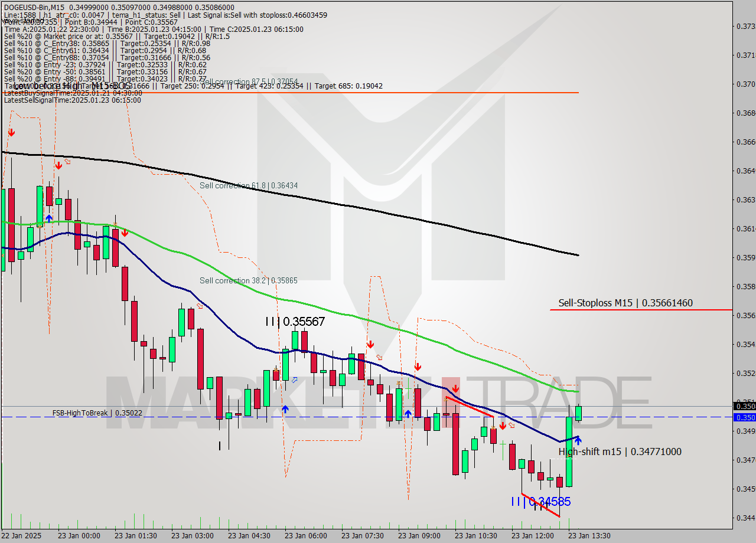Click the 'Sell correction 87.5 | 0.37054' label

pyautogui.click(x=249, y=81)
